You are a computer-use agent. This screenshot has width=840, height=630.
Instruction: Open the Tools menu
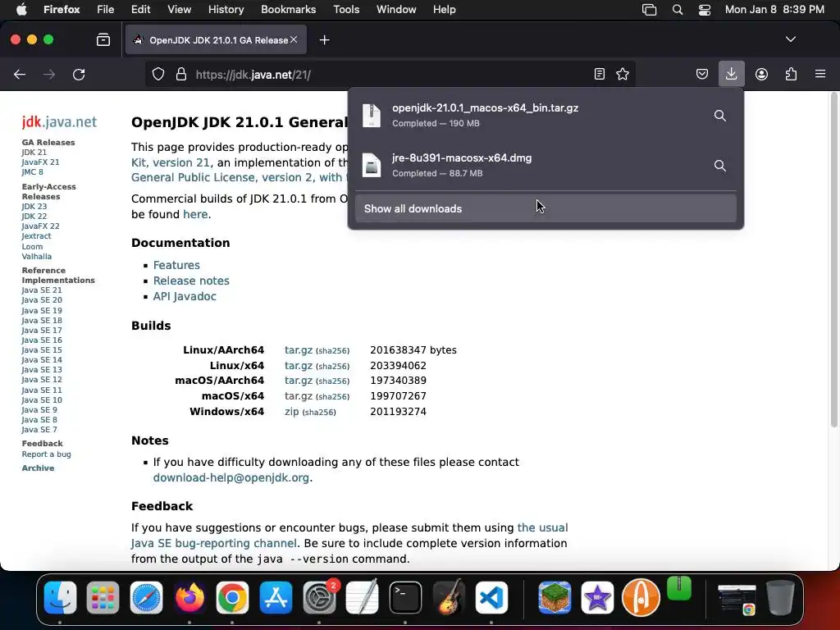coord(346,10)
